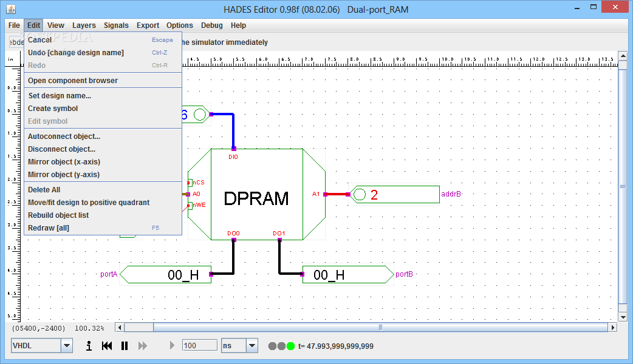Click the fast-forward simulation button
The image size is (633, 364).
click(143, 346)
